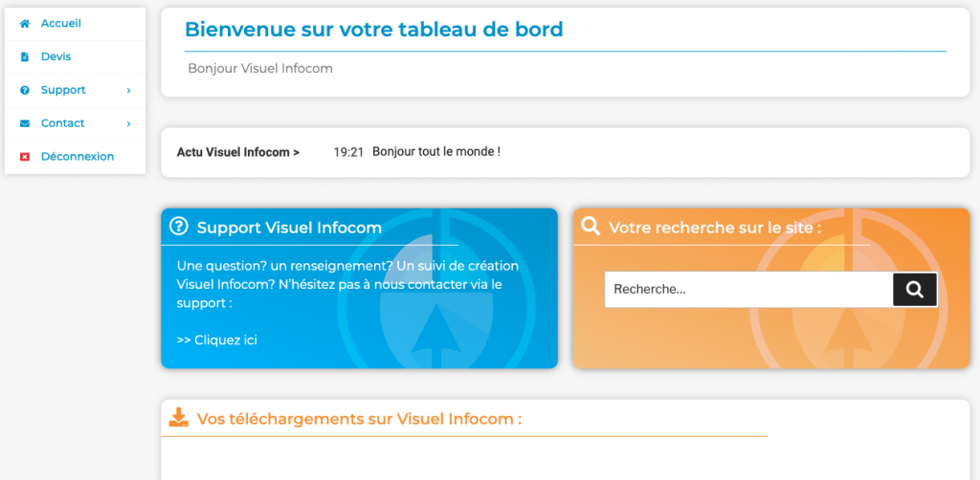Click the question mark icon in sidebar
The height and width of the screenshot is (480, 980).
coord(25,90)
